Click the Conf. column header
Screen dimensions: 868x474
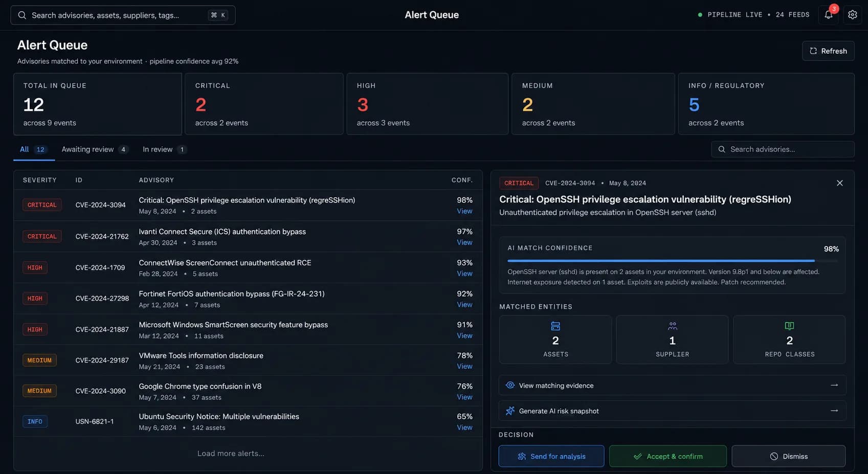(x=462, y=180)
